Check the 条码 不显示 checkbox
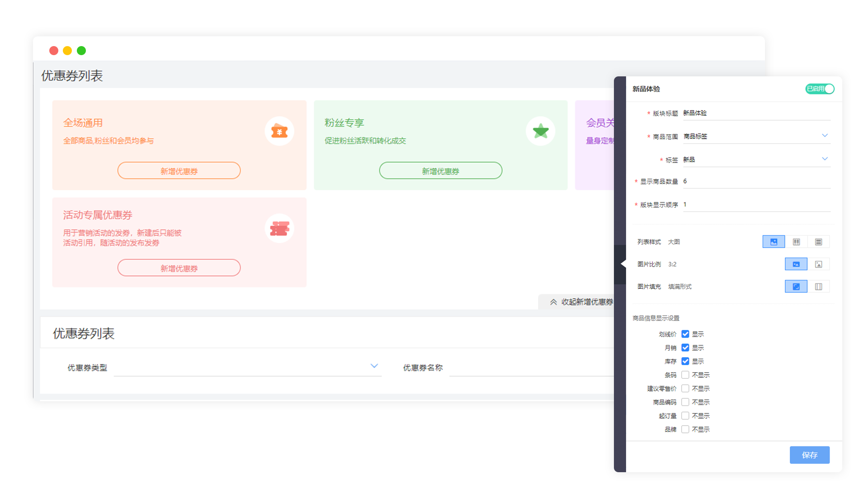Image resolution: width=868 pixels, height=488 pixels. tap(685, 375)
